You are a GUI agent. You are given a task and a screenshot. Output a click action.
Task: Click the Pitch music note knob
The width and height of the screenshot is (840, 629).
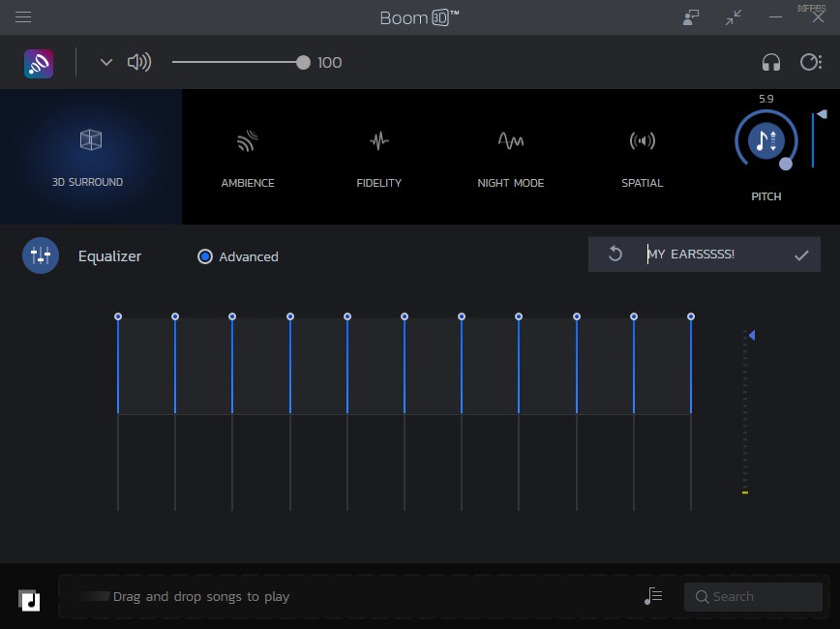765,141
